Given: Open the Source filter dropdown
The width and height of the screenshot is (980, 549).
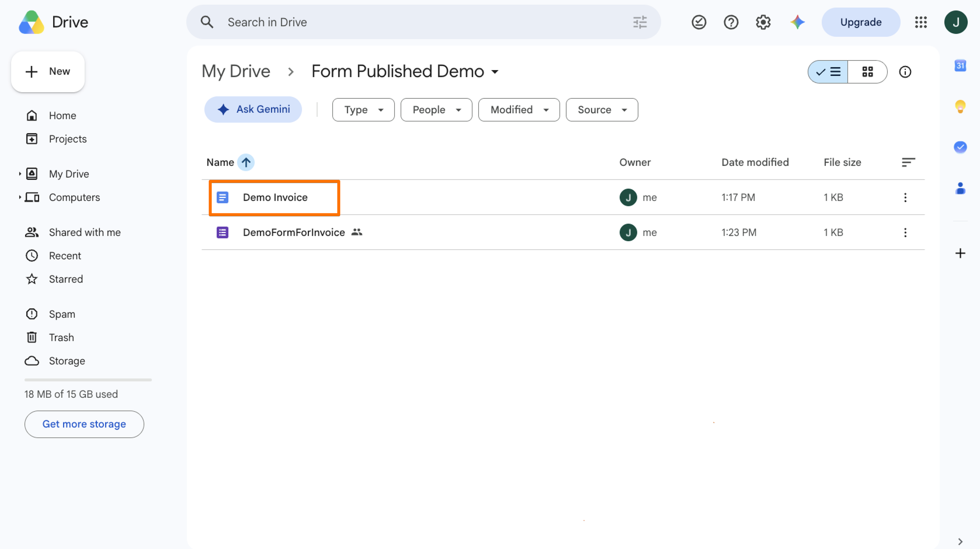Looking at the screenshot, I should pos(602,110).
